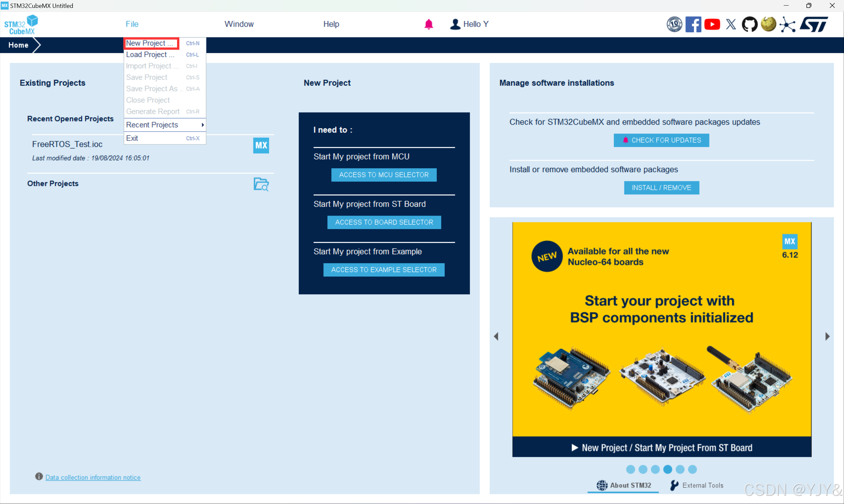Open the YouTube icon link
Viewport: 844px width, 504px height.
712,24
